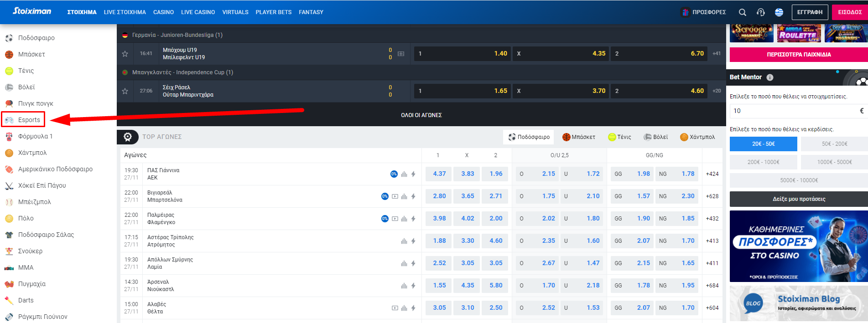868x323 pixels.
Task: Click the 0% icon on ΠΑΣ Γιάννινα row
Action: (x=394, y=174)
